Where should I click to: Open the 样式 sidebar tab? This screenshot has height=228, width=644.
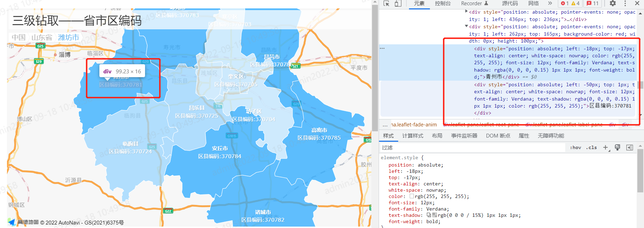(x=388, y=136)
